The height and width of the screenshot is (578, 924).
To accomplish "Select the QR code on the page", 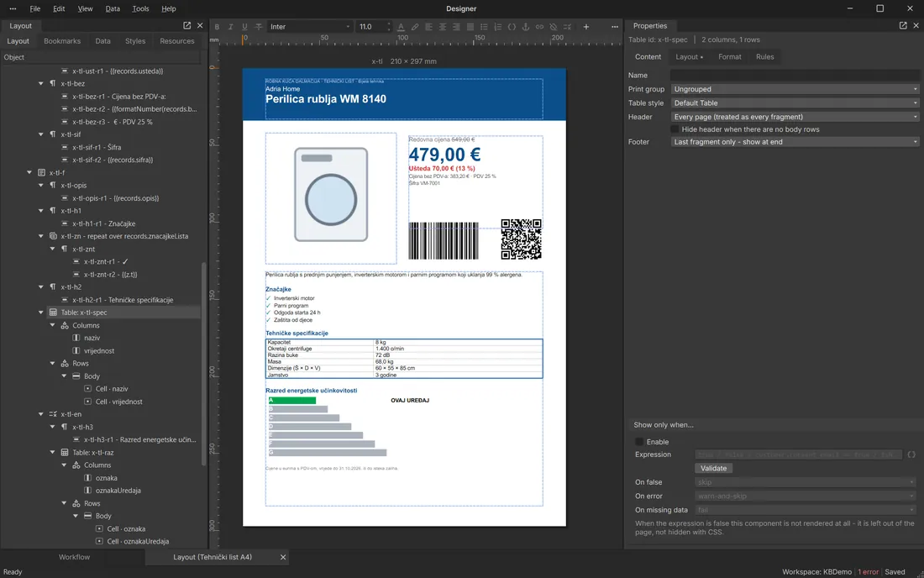I will click(521, 239).
